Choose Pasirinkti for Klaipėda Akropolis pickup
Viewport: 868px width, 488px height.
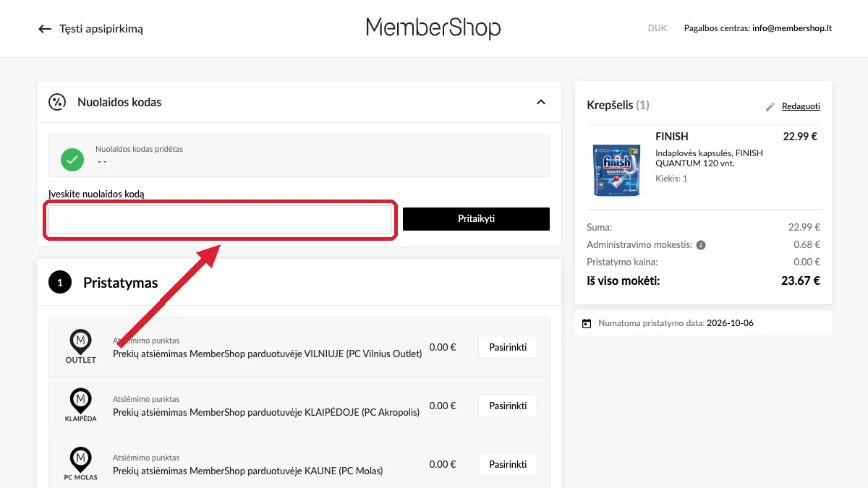pyautogui.click(x=508, y=406)
